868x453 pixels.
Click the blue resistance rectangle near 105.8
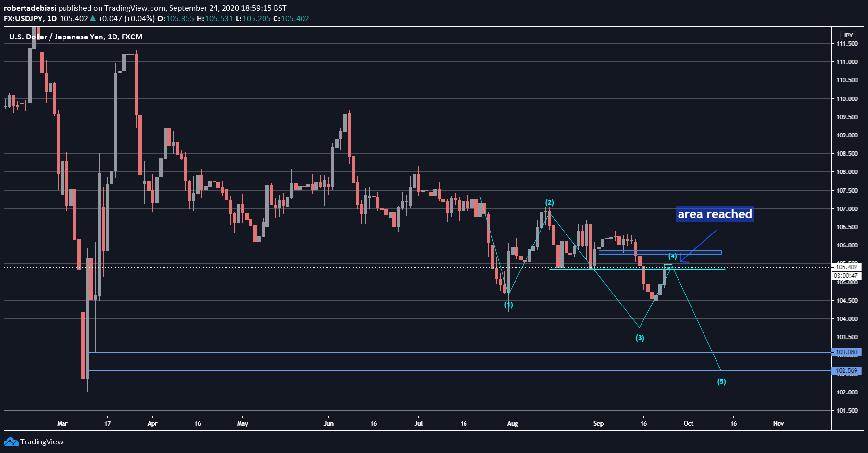660,252
